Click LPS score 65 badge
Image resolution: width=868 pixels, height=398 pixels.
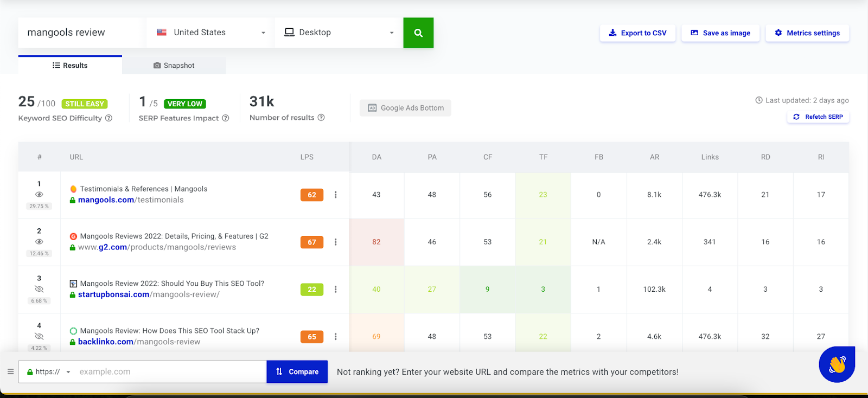tap(312, 336)
